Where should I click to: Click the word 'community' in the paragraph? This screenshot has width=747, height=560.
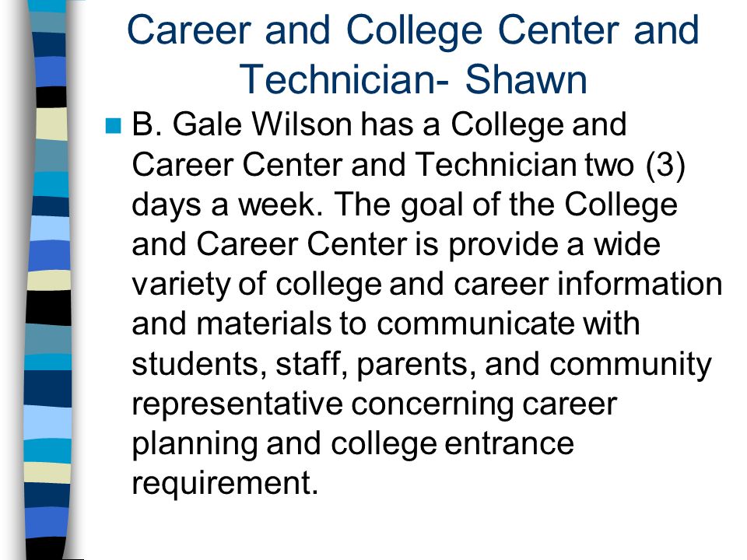point(630,365)
